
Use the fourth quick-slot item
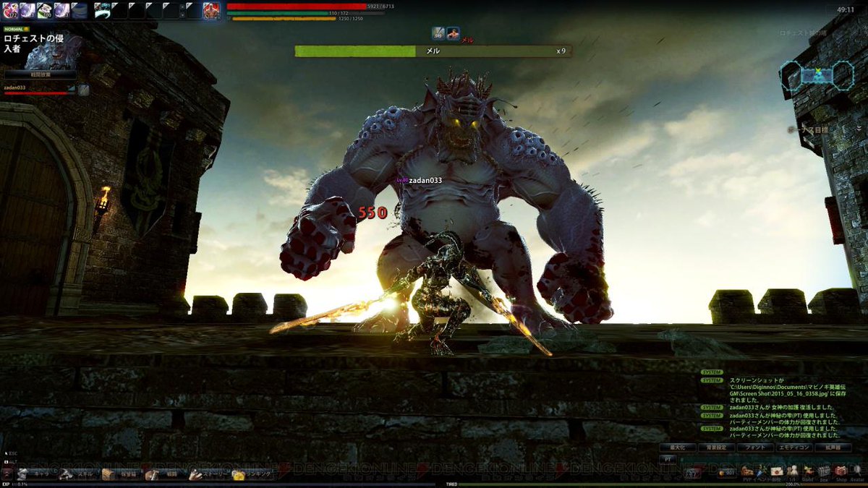point(61,10)
